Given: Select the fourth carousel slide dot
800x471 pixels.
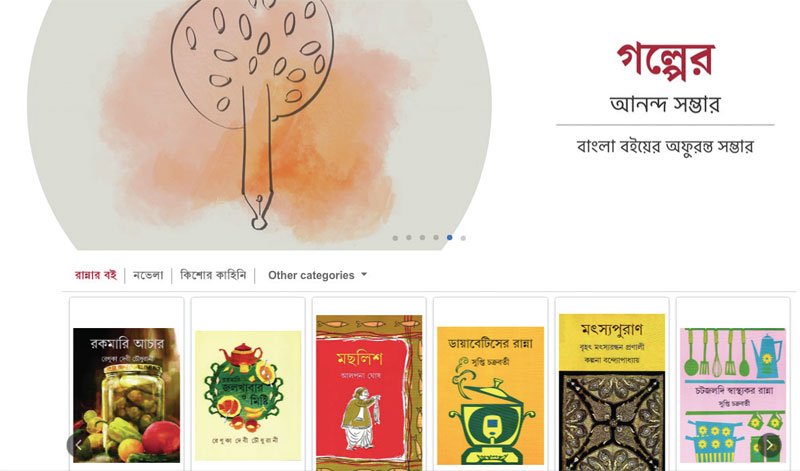Looking at the screenshot, I should pos(436,238).
